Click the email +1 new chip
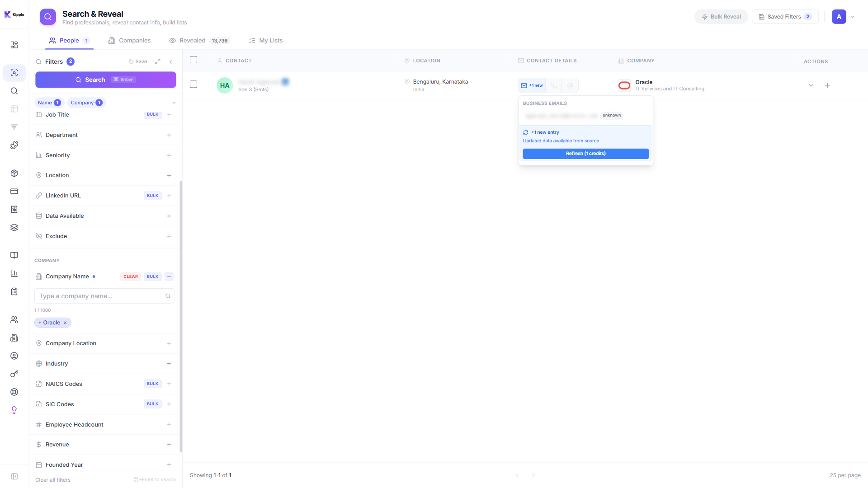This screenshot has width=868, height=488. (x=532, y=85)
